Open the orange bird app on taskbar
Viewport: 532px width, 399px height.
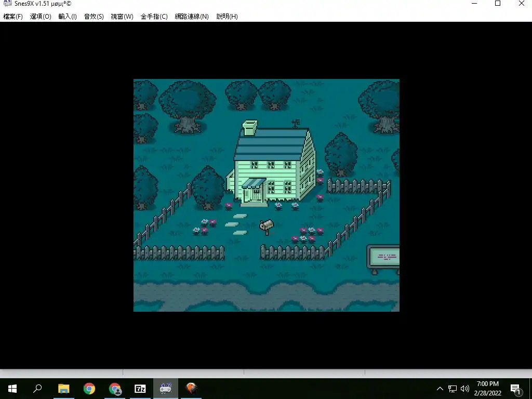click(x=191, y=389)
